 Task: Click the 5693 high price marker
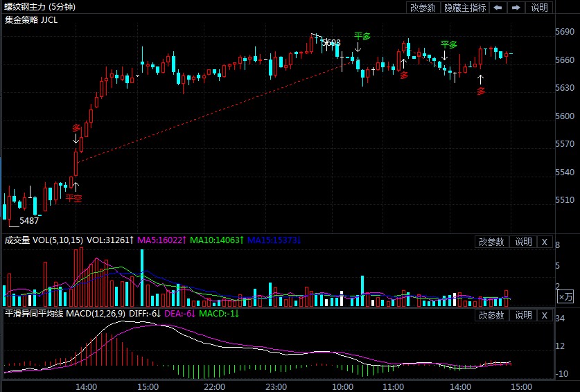pos(331,43)
